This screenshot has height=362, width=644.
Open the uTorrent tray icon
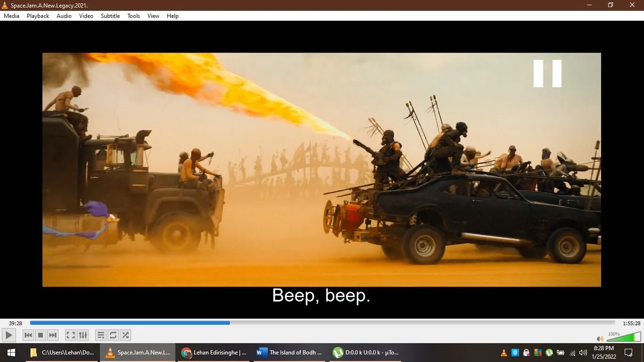point(549,353)
